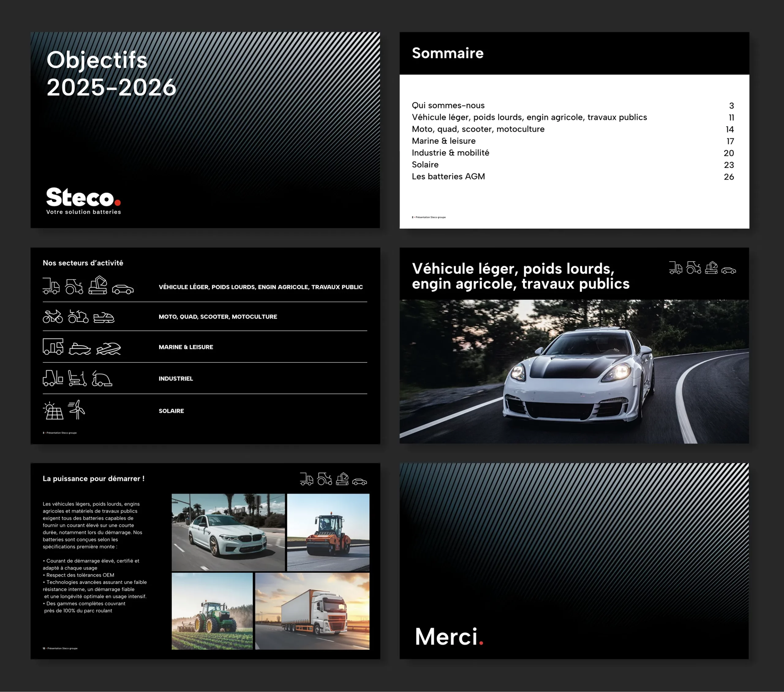Image resolution: width=784 pixels, height=692 pixels.
Task: Select the motorcycle icon in the Moto row
Action: click(53, 316)
